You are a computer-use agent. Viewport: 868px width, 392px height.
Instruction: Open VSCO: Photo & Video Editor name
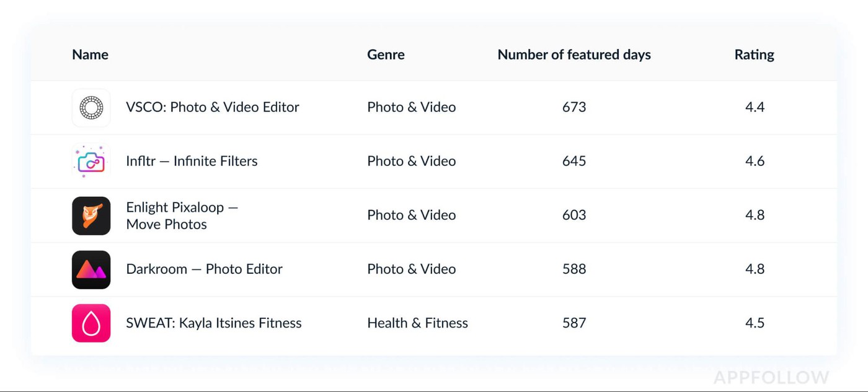[x=213, y=107]
